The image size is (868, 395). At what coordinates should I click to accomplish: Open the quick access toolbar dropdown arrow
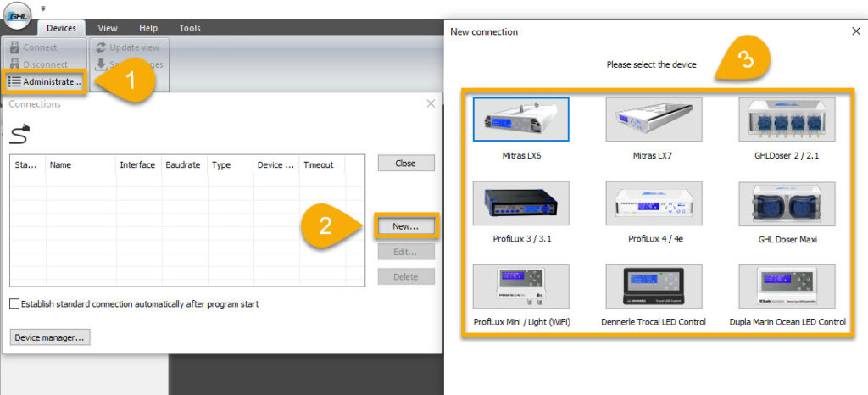pos(43,8)
